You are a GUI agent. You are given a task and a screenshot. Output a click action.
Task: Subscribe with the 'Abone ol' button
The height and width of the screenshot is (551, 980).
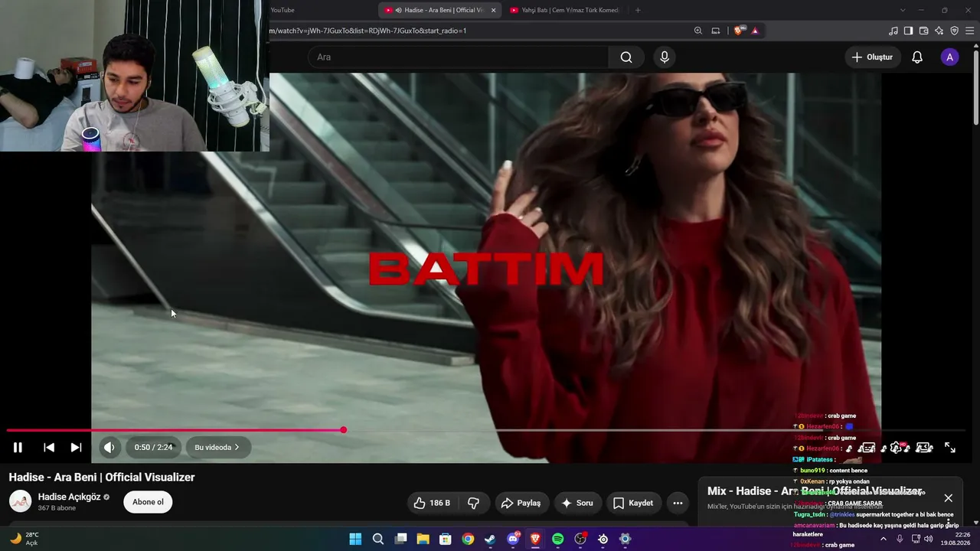pyautogui.click(x=148, y=502)
